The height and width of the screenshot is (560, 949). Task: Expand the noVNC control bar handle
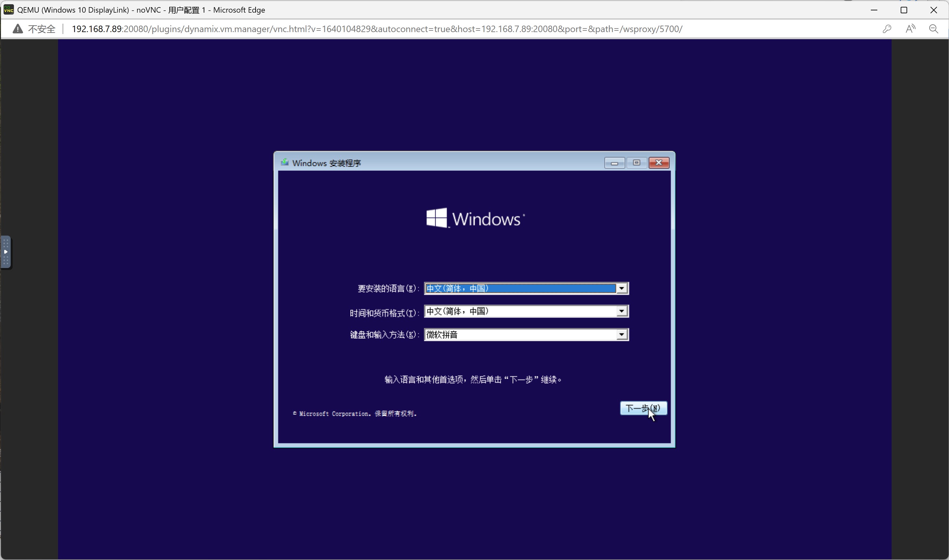[x=6, y=252]
